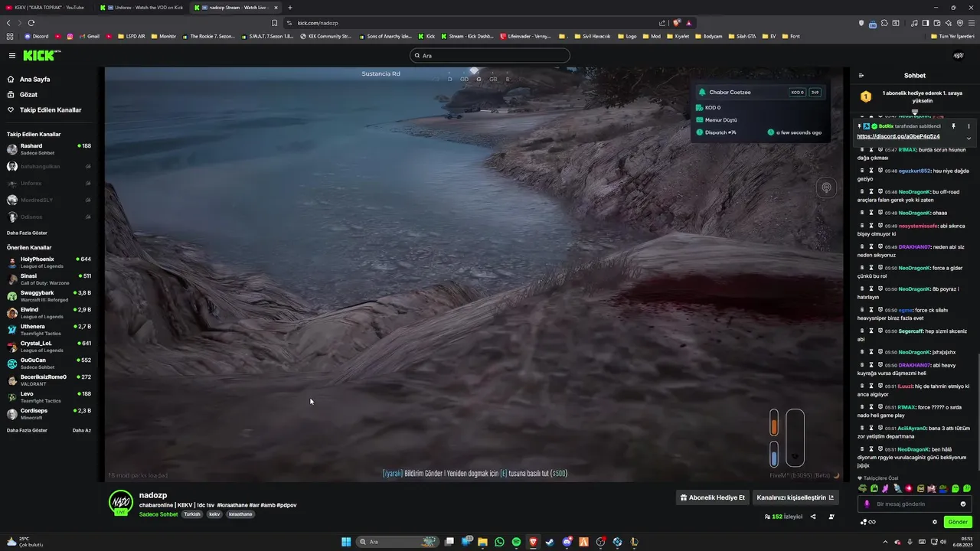Share the nadozp stream
Screen dimensions: 980x551
(x=813, y=517)
